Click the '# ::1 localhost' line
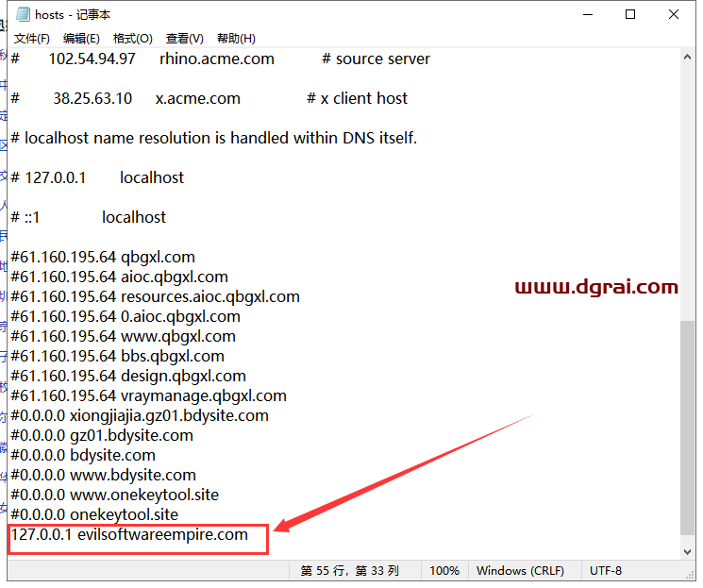 point(89,217)
